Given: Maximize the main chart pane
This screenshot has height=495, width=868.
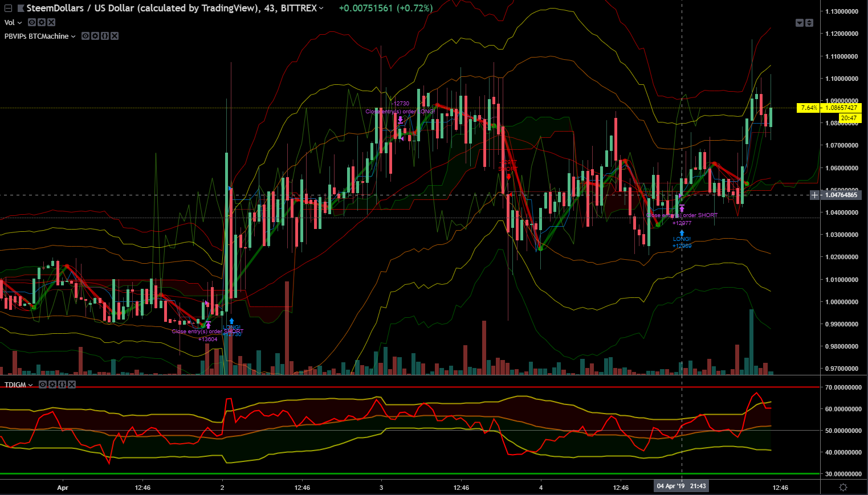Looking at the screenshot, I should coord(809,23).
